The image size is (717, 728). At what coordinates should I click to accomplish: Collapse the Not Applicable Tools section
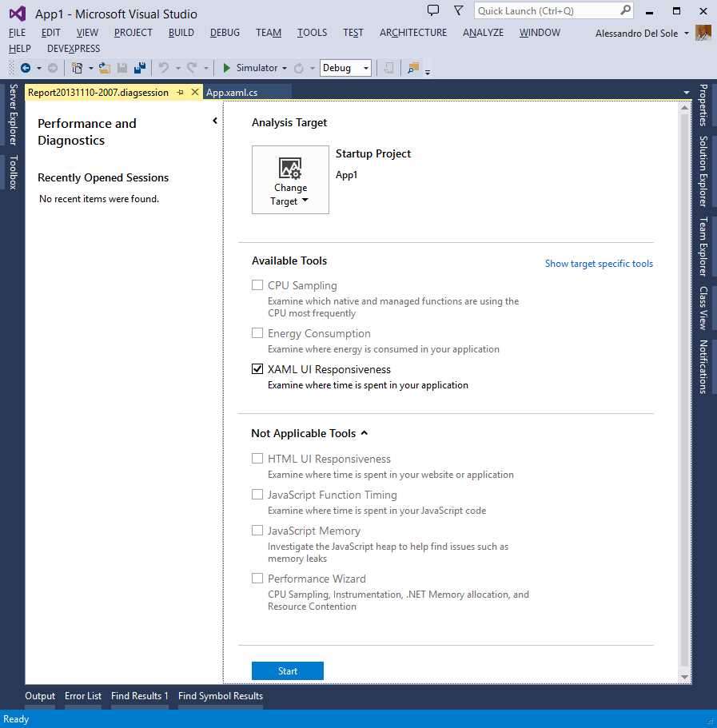pyautogui.click(x=364, y=432)
